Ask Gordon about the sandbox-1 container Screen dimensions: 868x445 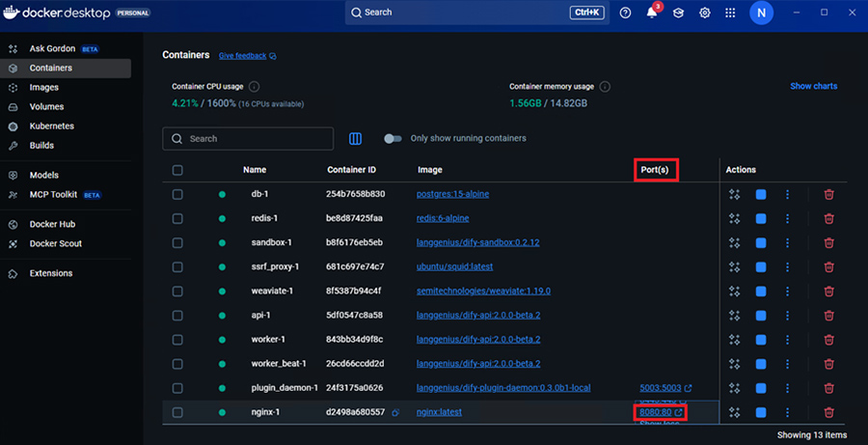(x=735, y=242)
